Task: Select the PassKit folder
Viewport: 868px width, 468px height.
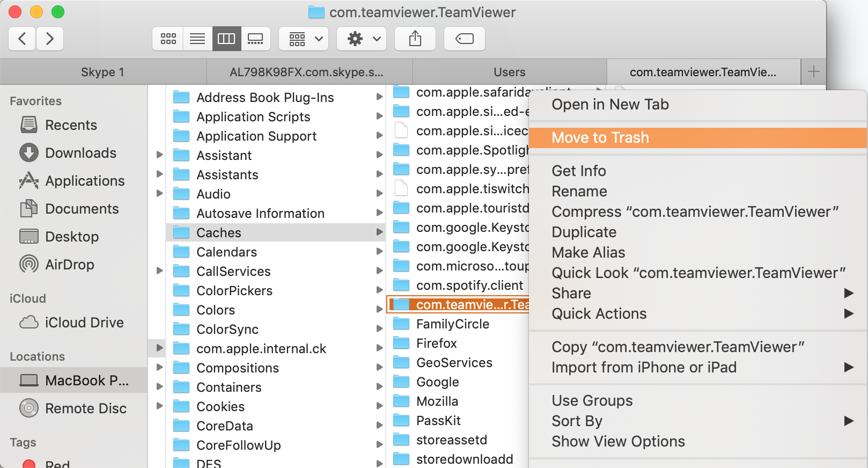Action: point(459,421)
